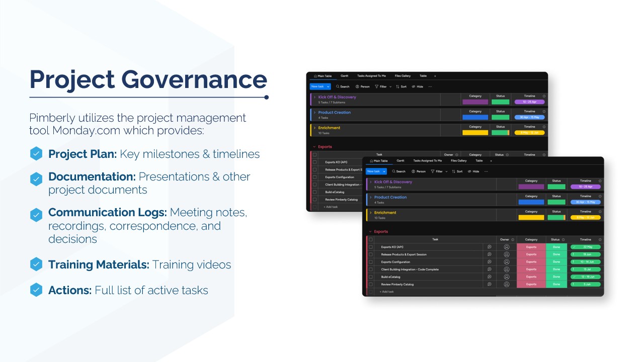The height and width of the screenshot is (362, 644).
Task: Open Sort options in the front window
Action: click(x=457, y=171)
